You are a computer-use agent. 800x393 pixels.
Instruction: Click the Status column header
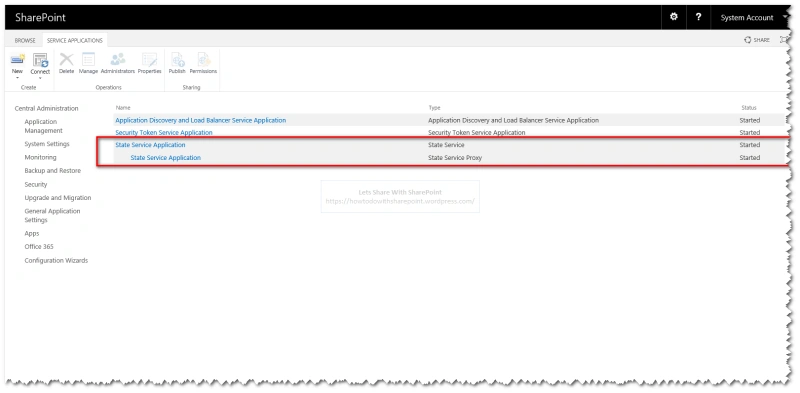[x=748, y=108]
